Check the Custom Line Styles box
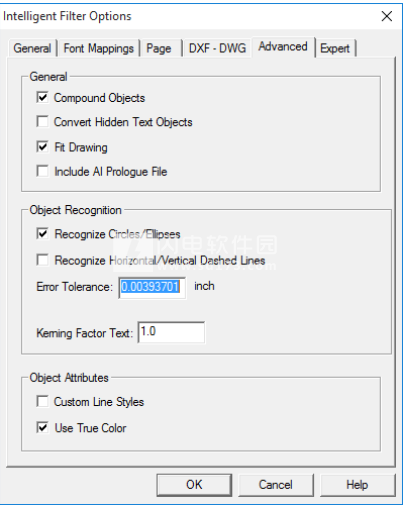The image size is (405, 505). [42, 401]
